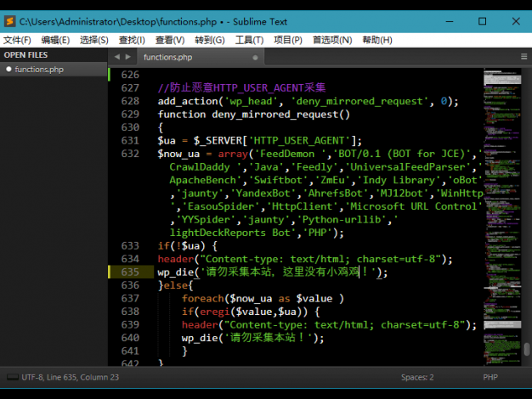Open the PHP syntax selector
This screenshot has height=399, width=532.
coord(490,377)
